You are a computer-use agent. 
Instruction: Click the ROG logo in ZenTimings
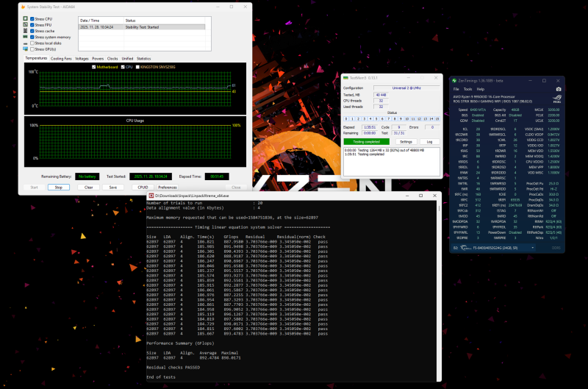pyautogui.click(x=557, y=99)
